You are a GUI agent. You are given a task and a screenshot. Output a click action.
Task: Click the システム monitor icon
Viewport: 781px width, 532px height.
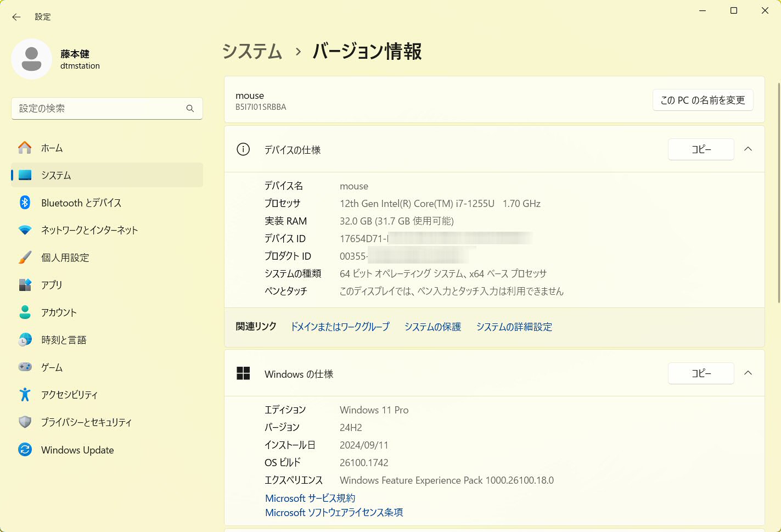25,175
